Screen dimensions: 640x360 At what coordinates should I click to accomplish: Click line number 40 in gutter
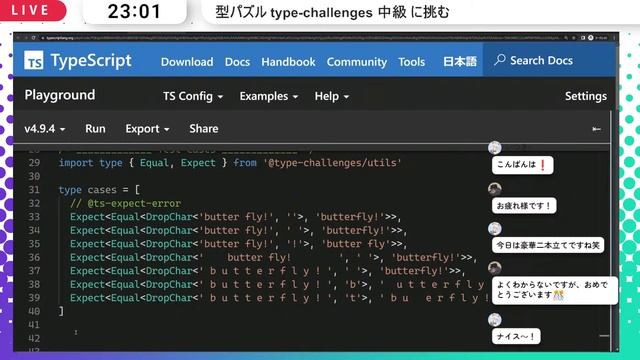tap(34, 311)
